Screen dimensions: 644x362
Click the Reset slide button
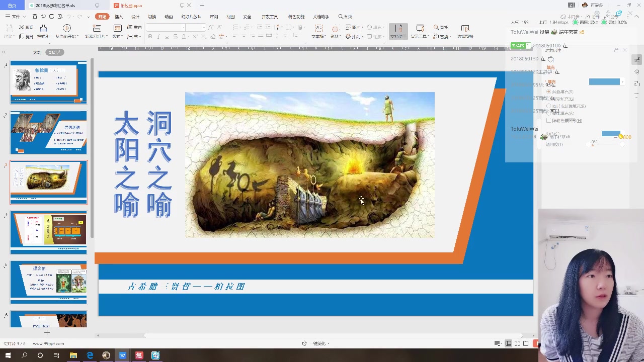point(135,27)
